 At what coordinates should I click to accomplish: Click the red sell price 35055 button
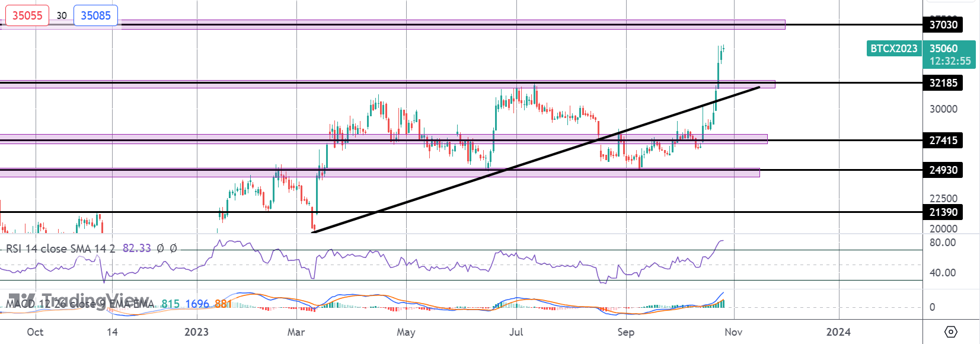coord(27,15)
